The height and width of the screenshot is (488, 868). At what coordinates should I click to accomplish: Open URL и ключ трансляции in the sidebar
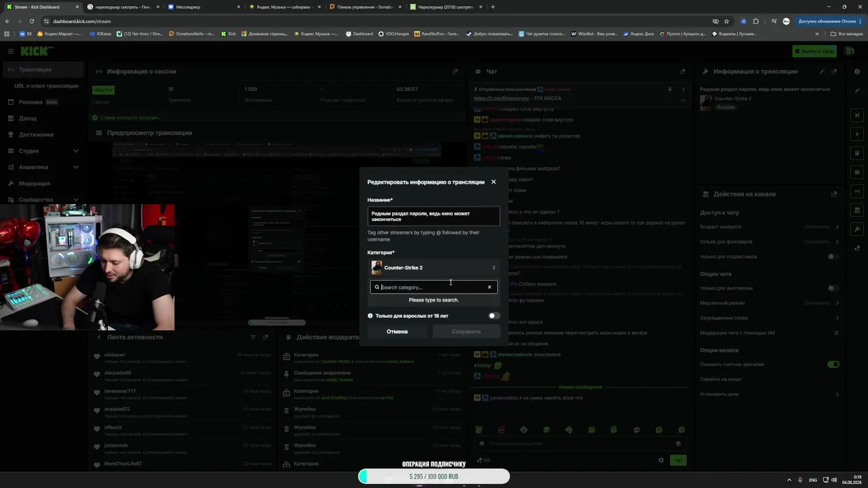(46, 86)
